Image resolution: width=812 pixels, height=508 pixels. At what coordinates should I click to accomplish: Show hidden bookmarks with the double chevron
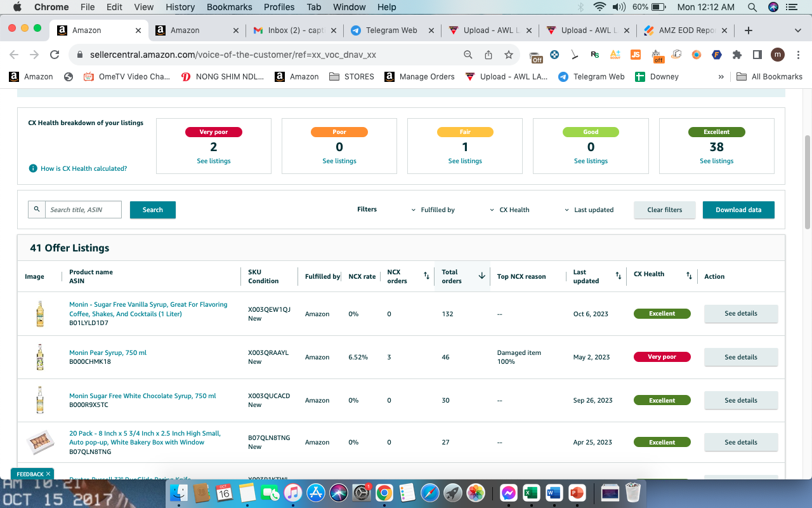[721, 76]
